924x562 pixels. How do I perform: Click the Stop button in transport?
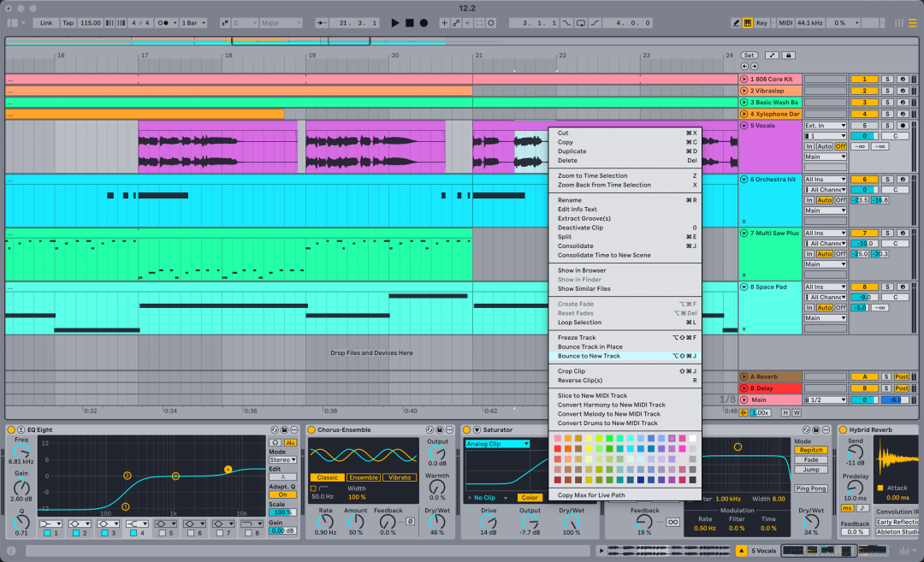tap(410, 23)
